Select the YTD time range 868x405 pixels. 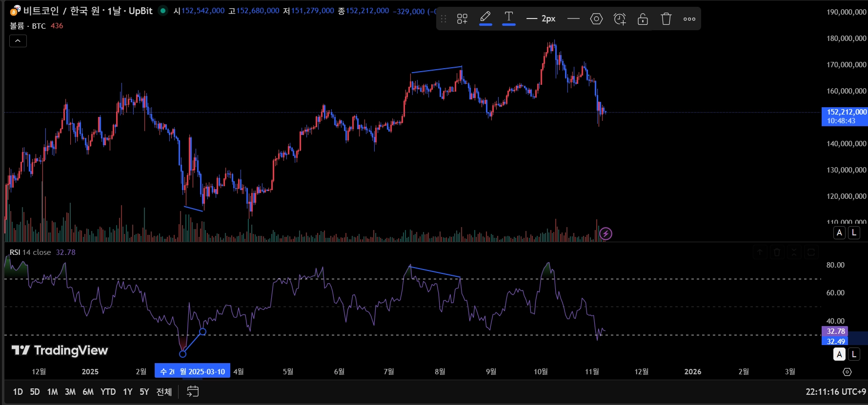pos(108,392)
